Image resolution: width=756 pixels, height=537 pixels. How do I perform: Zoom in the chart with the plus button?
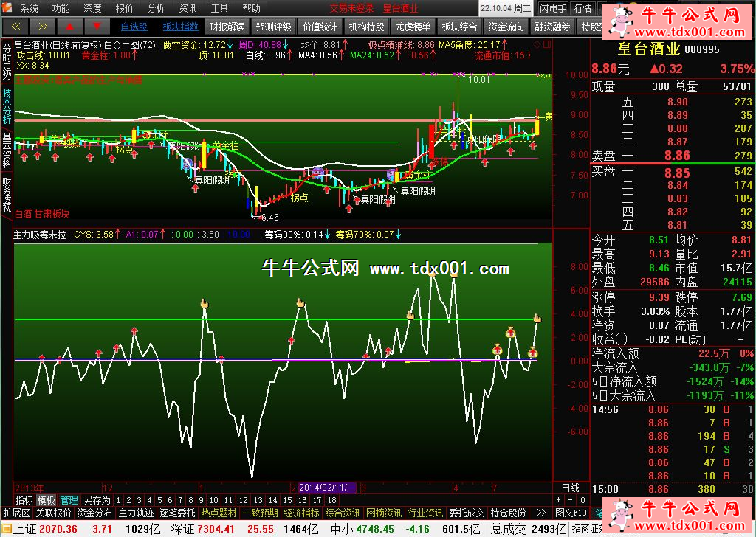click(559, 500)
